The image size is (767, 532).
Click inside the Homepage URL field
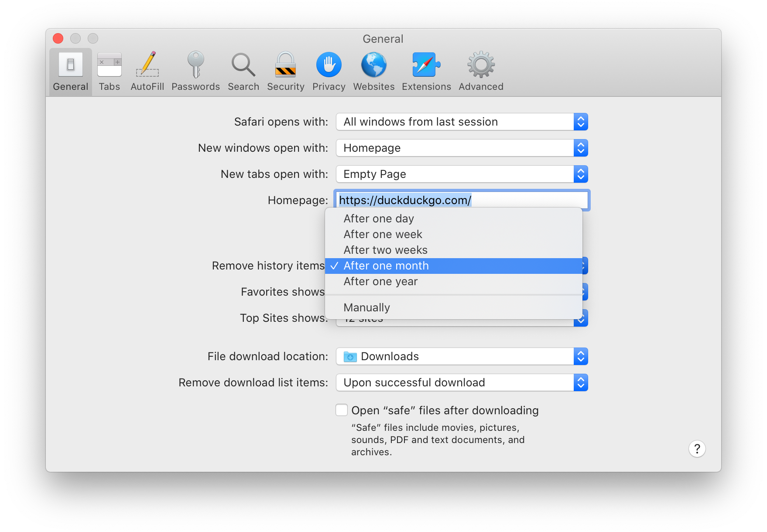click(462, 200)
